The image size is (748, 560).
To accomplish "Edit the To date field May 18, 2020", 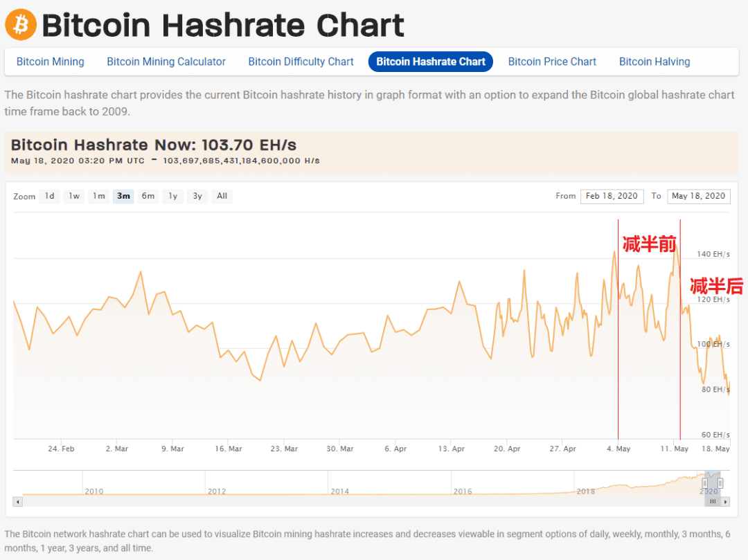I will click(x=698, y=196).
